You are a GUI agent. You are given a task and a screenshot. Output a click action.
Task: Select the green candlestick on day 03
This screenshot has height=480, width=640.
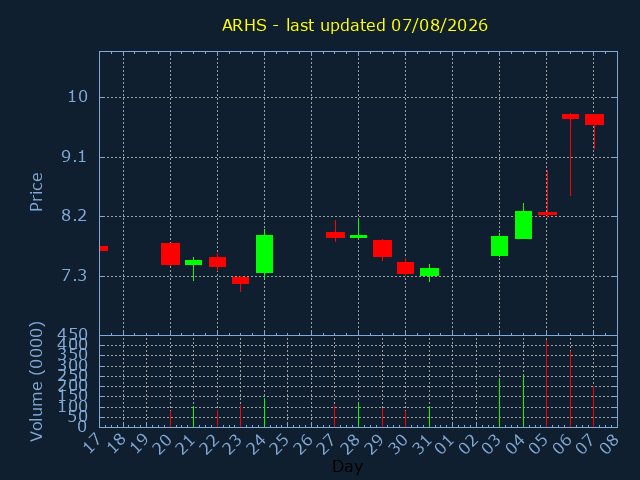500,246
